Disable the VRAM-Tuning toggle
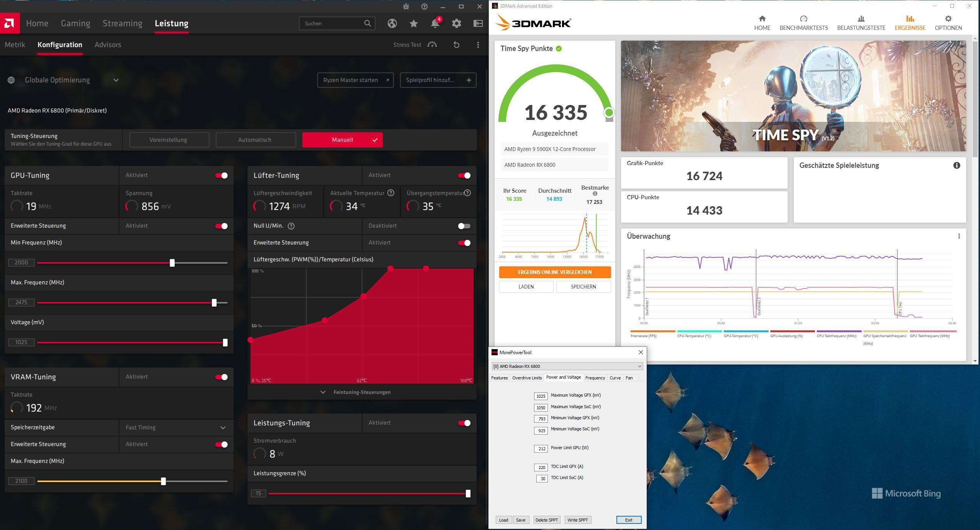980x530 pixels. click(x=221, y=377)
